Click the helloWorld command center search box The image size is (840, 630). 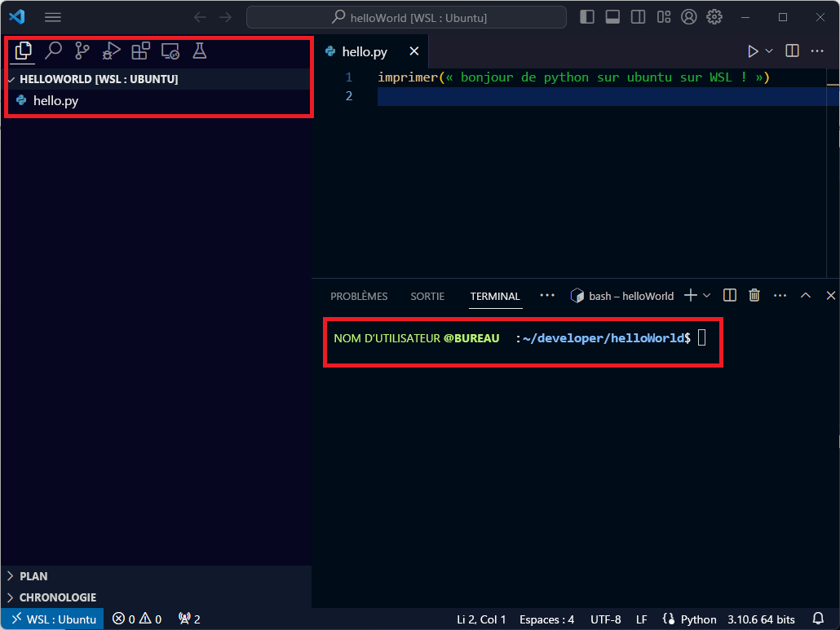click(x=406, y=17)
